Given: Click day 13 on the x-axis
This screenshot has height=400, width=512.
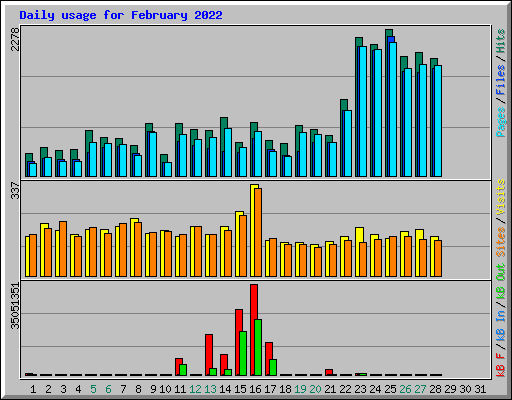Looking at the screenshot, I should (x=210, y=389).
